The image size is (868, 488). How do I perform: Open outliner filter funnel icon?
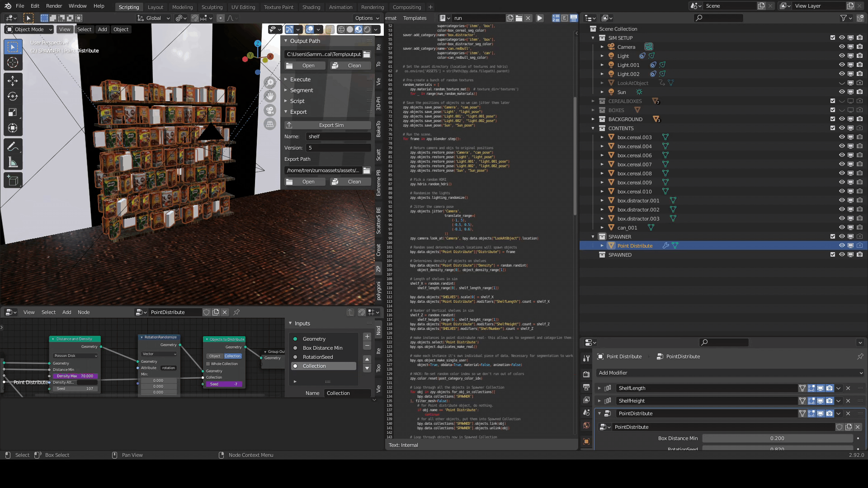pos(843,18)
